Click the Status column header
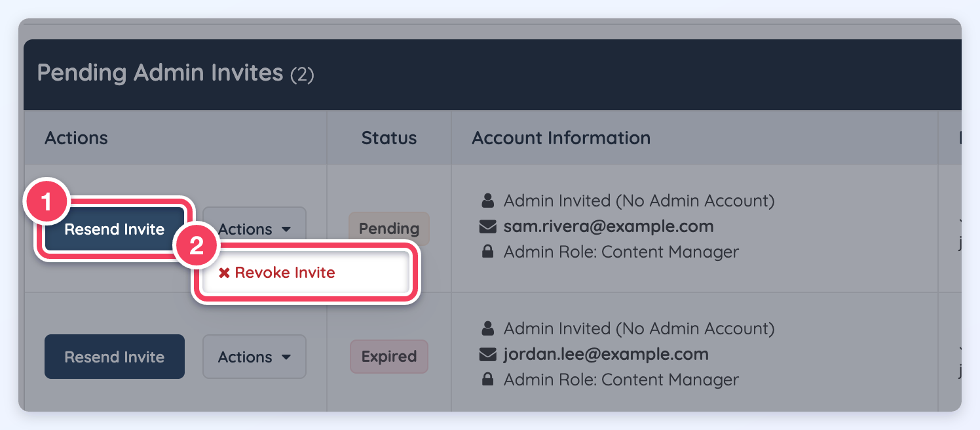Viewport: 980px width, 430px height. 389,138
